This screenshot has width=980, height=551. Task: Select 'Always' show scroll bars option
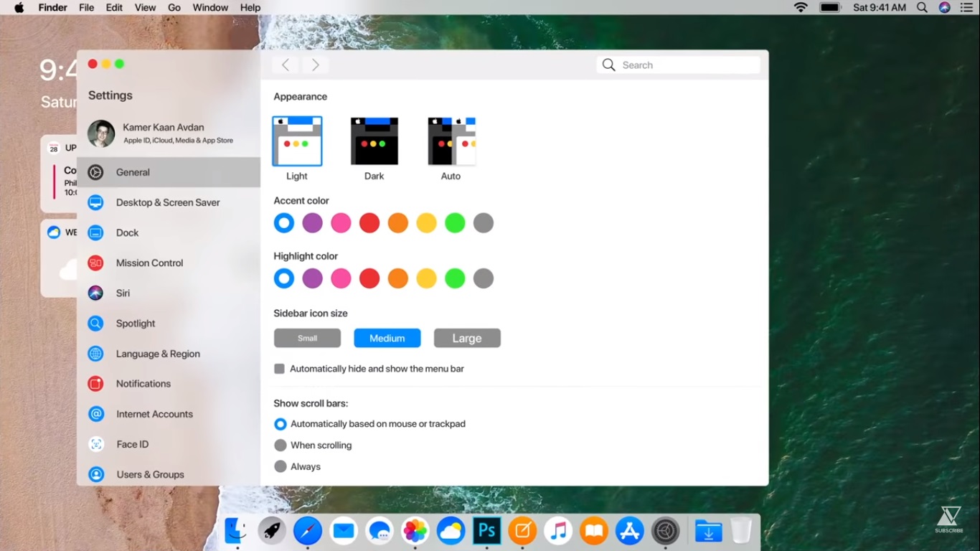pos(281,467)
